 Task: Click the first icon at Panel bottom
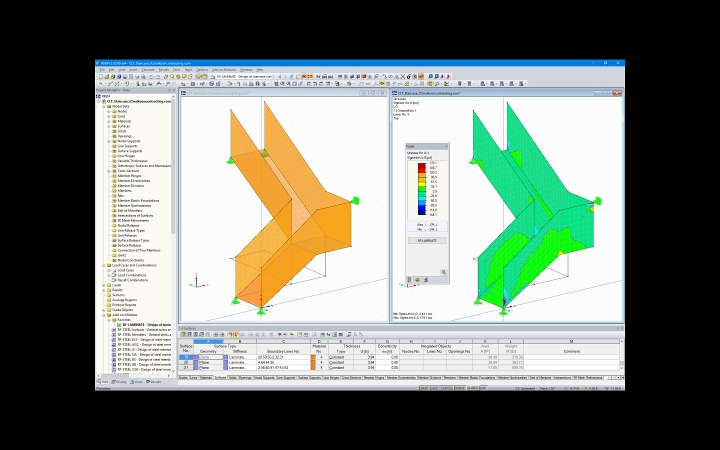[409, 279]
